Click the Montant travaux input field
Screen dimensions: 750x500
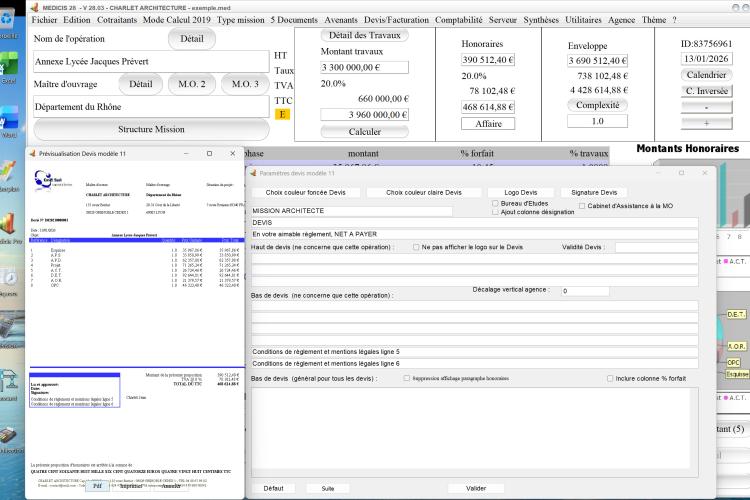click(364, 67)
